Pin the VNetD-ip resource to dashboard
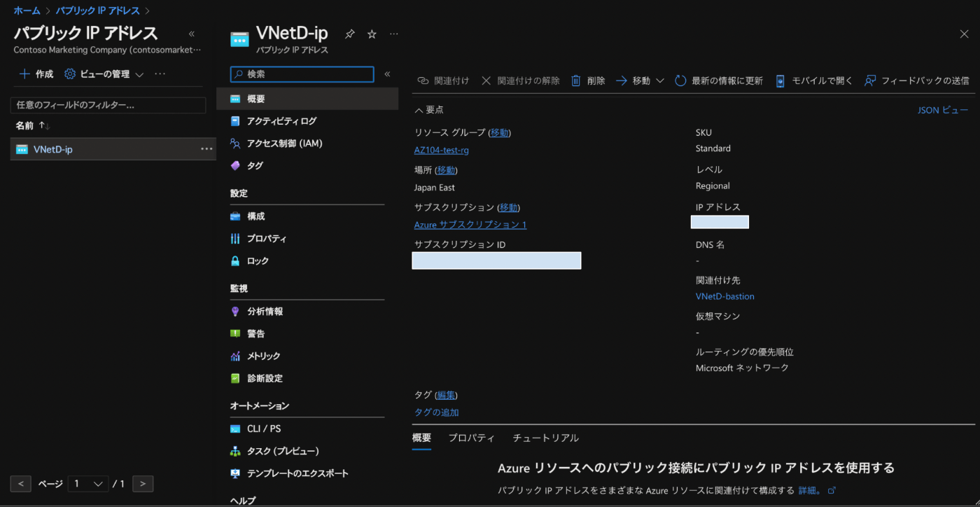Screen dimensions: 980x507 [350, 34]
